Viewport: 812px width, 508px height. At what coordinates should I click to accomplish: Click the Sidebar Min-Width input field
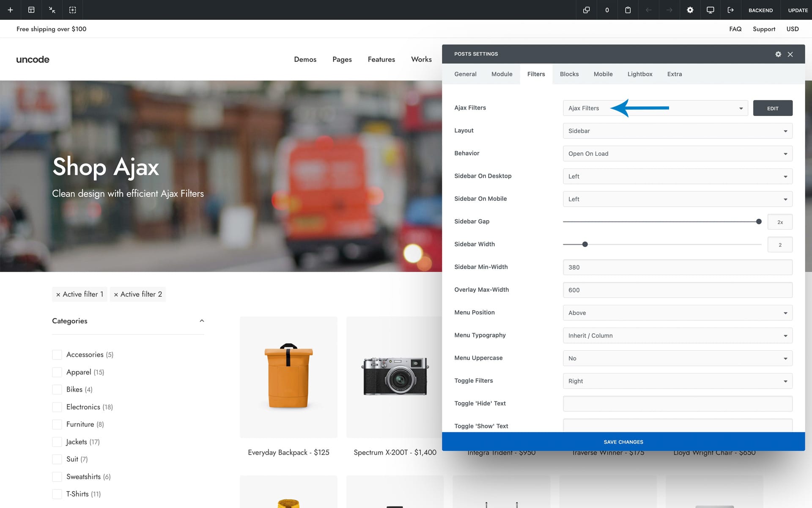[x=677, y=267]
